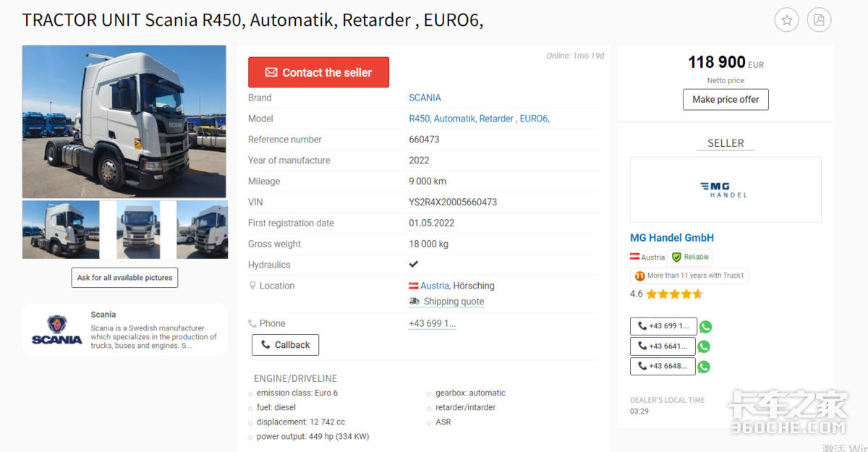Open WhatsApp for the +43 699 1 number
The height and width of the screenshot is (452, 868).
coord(705,327)
